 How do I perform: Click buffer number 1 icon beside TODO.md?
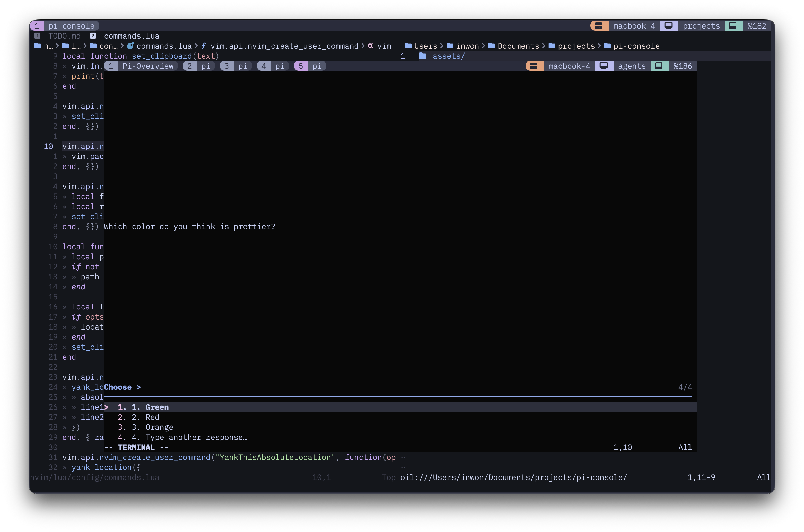point(37,36)
